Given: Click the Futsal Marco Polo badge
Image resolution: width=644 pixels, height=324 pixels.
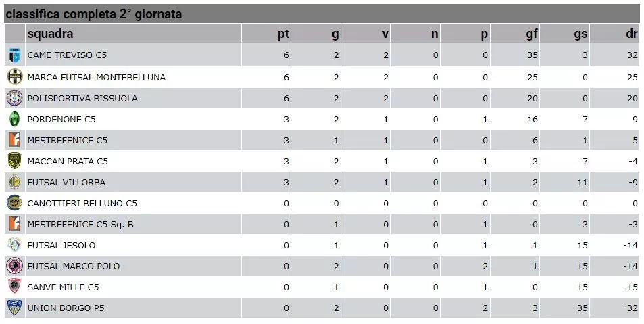Looking at the screenshot, I should pyautogui.click(x=14, y=266).
